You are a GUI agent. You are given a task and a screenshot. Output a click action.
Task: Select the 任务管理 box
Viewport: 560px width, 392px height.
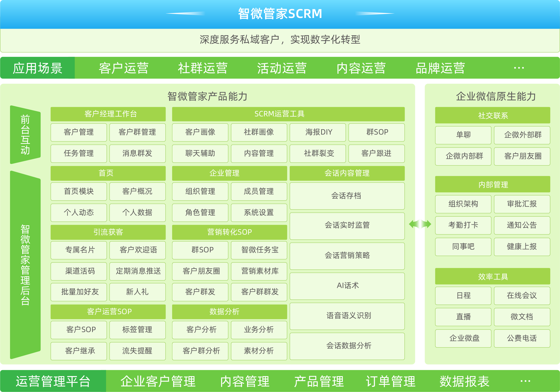pos(79,153)
